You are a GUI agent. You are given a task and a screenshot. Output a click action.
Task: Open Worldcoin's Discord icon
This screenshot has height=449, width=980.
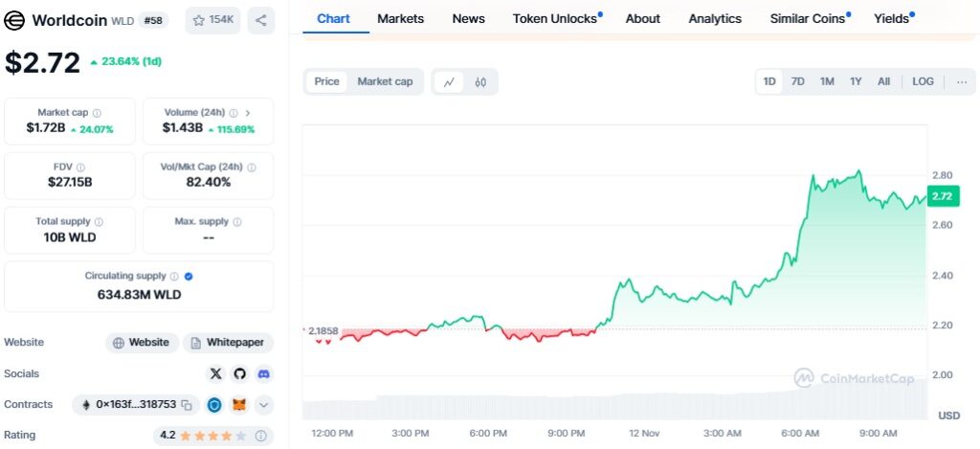pos(264,374)
